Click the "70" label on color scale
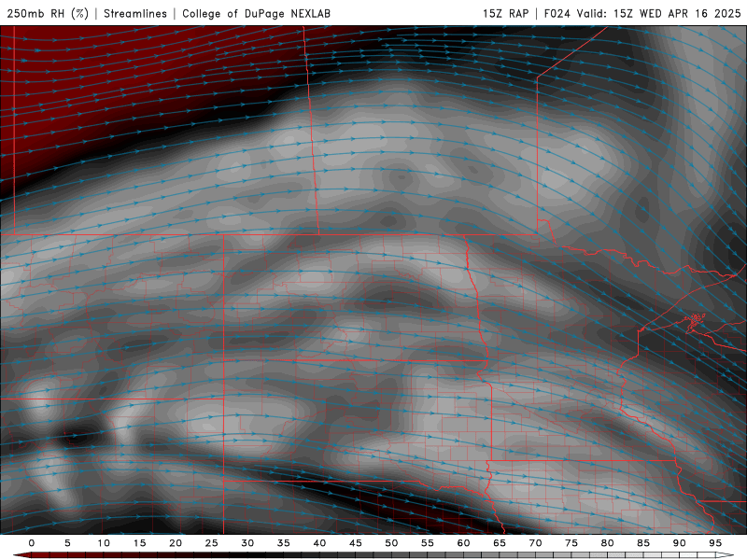The width and height of the screenshot is (747, 560). 535,543
